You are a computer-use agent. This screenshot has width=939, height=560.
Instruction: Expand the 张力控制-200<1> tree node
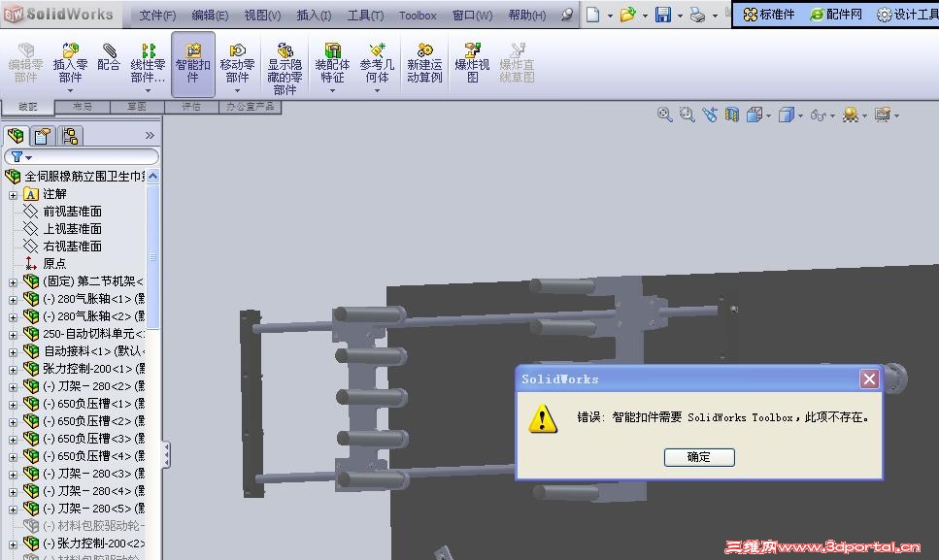[14, 369]
